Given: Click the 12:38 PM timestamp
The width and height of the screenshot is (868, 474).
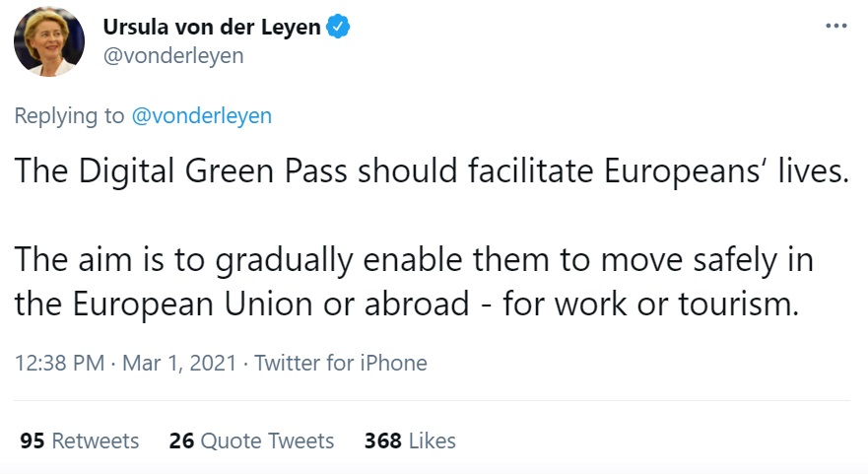Looking at the screenshot, I should pos(59,363).
